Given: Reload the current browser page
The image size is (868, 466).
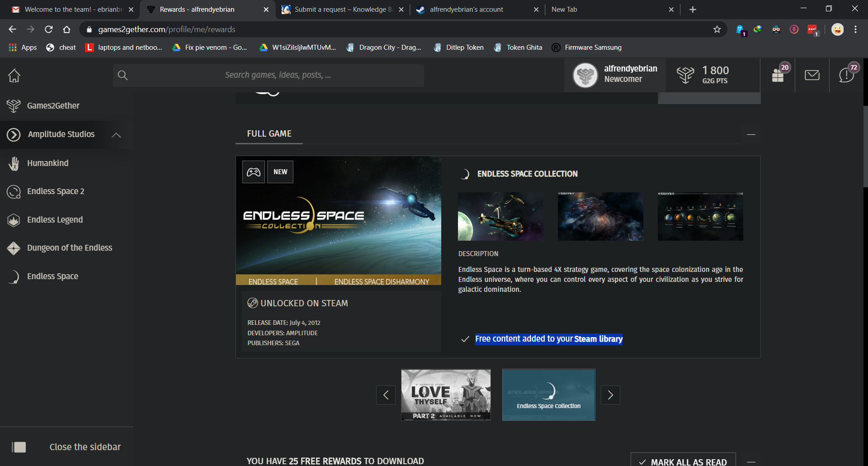Looking at the screenshot, I should (49, 29).
